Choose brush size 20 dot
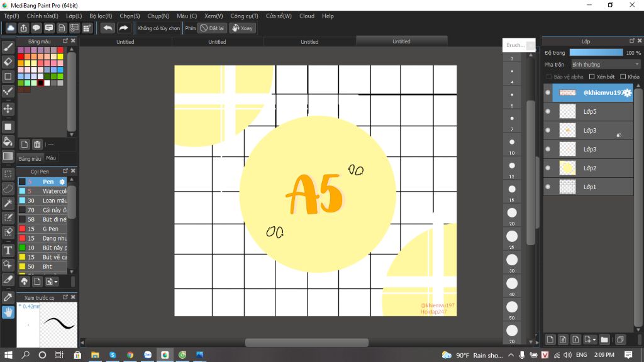Image resolution: width=644 pixels, height=362 pixels. (512, 212)
